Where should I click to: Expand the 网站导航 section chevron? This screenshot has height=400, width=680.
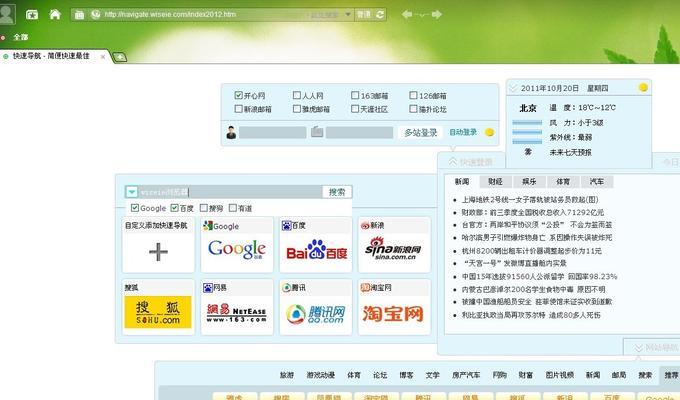638,348
